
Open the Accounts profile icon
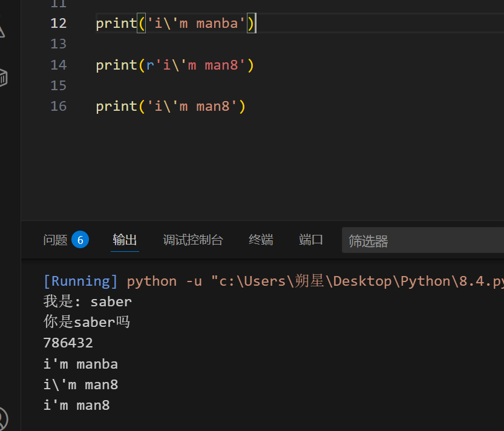[x=3, y=419]
